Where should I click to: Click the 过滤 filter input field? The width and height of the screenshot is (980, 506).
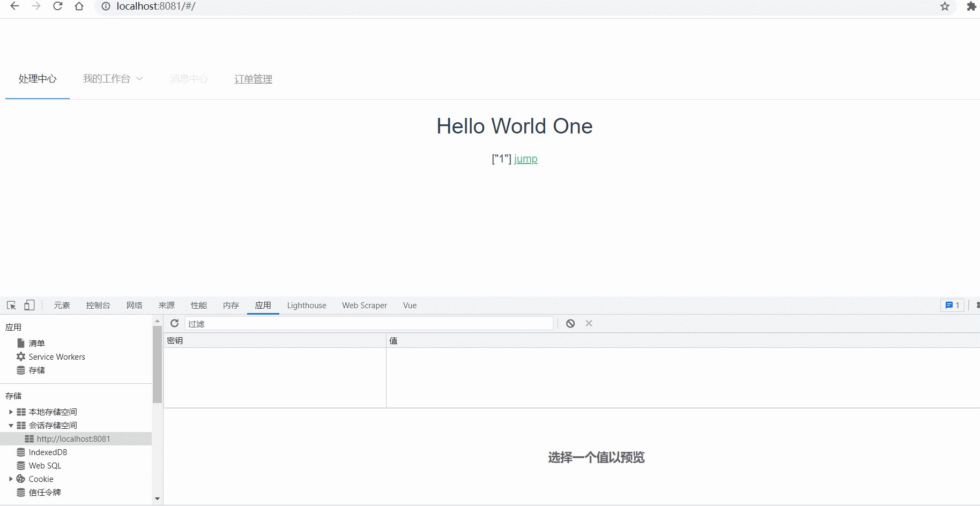[369, 323]
